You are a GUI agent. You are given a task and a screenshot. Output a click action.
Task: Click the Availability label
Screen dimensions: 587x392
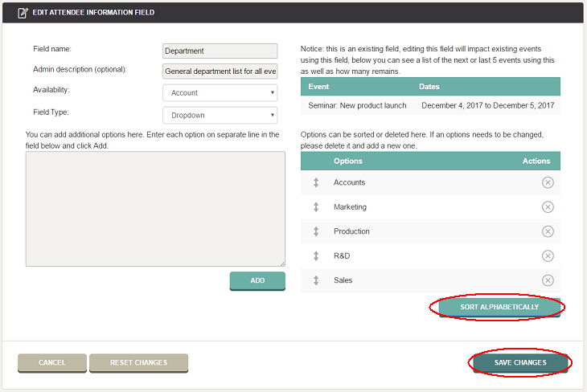[x=51, y=90]
